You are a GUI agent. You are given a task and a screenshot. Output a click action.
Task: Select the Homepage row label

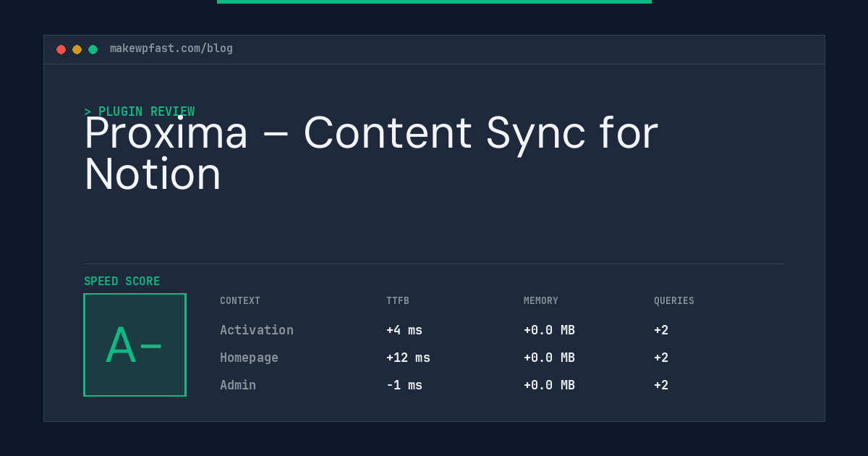tap(250, 358)
